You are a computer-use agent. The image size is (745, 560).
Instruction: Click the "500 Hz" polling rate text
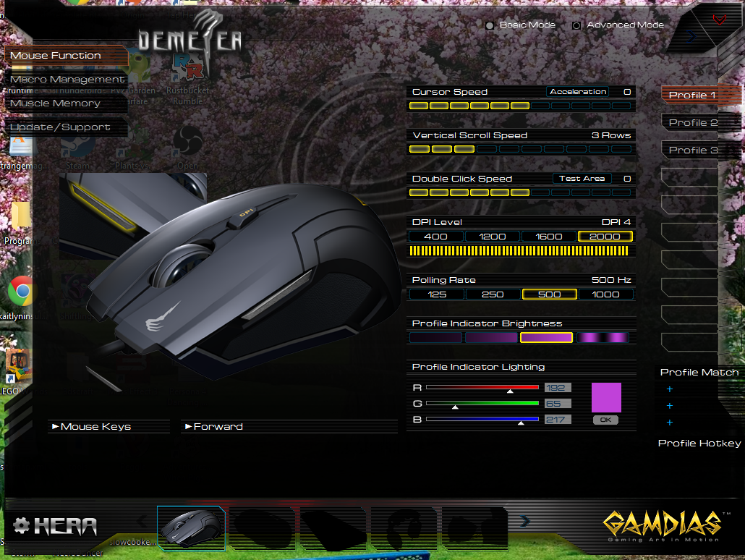pos(611,281)
